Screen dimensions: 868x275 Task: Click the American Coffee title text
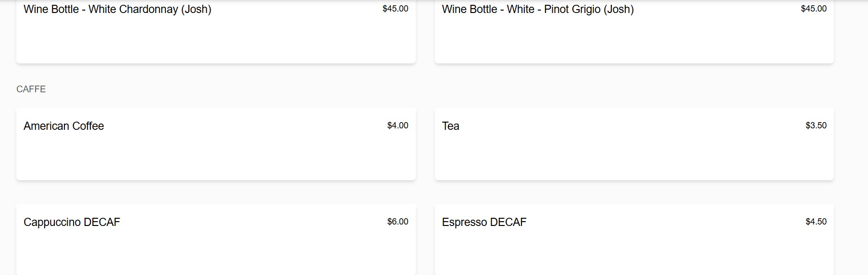[x=64, y=126]
